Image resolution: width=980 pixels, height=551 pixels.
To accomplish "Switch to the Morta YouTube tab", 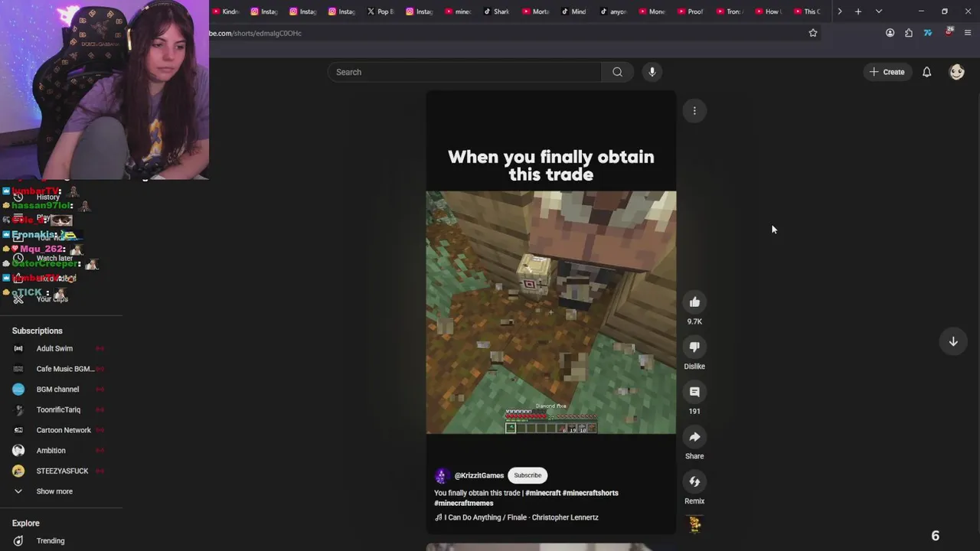I will pos(536,11).
